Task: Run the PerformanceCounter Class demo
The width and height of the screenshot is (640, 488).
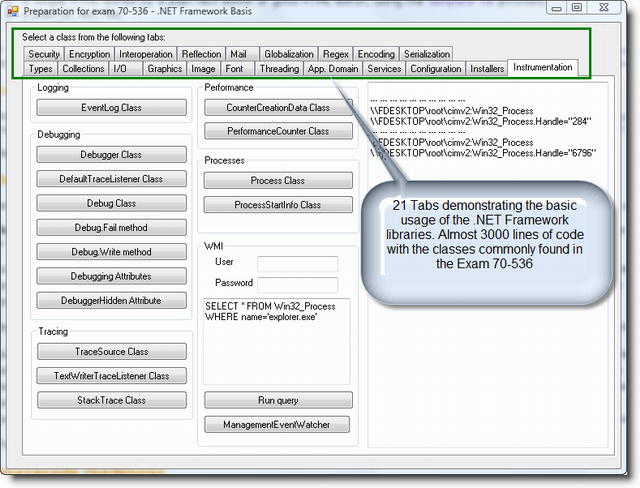Action: [x=278, y=131]
